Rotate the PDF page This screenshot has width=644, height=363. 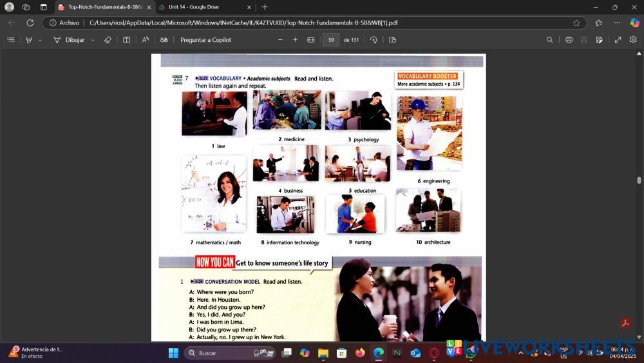point(374,40)
